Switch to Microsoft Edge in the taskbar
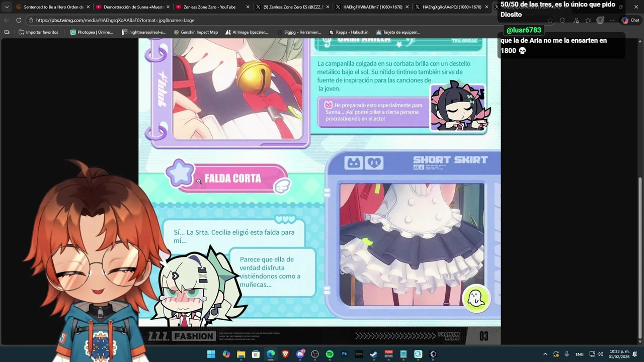The image size is (644, 362). coord(271,354)
